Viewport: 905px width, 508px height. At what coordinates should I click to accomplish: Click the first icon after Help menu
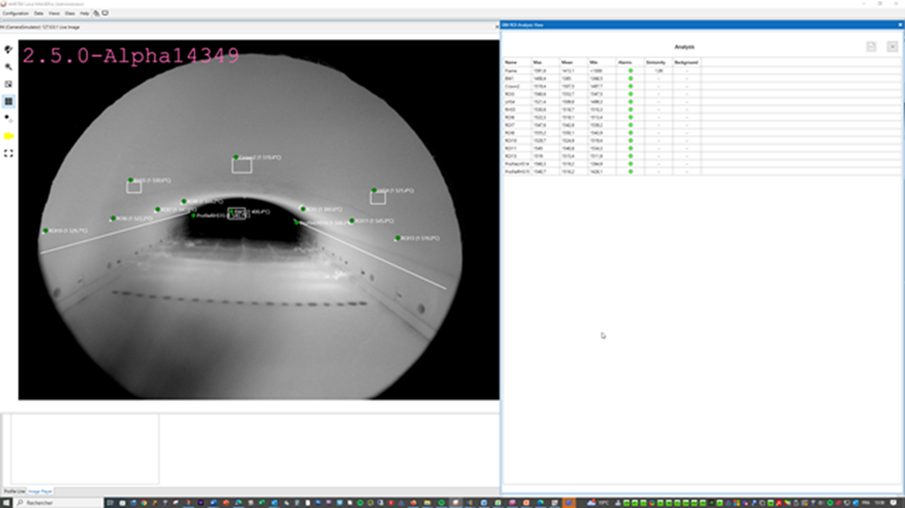pyautogui.click(x=96, y=13)
